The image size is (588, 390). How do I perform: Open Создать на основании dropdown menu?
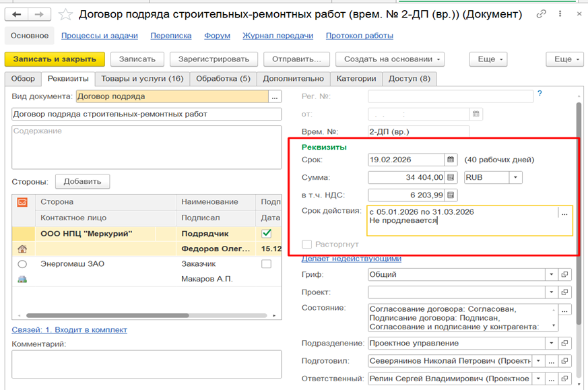point(390,59)
